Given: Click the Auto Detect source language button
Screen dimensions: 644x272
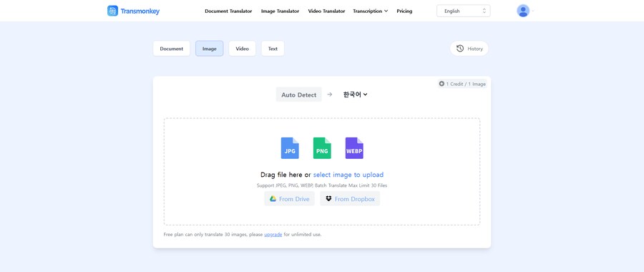Looking at the screenshot, I should pos(298,95).
